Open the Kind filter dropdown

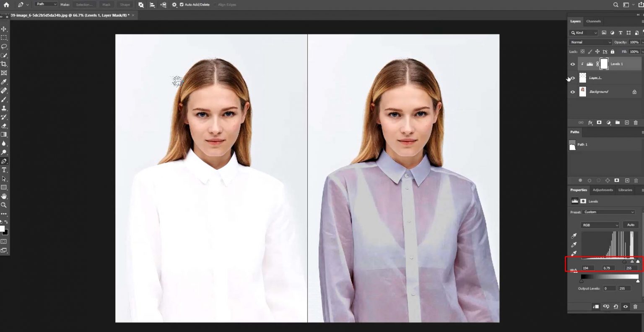(584, 32)
